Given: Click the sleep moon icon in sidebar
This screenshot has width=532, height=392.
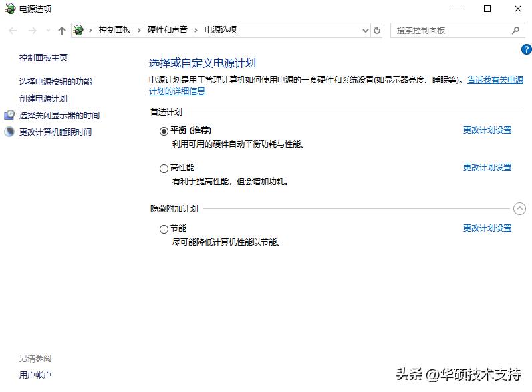Looking at the screenshot, I should click(9, 132).
